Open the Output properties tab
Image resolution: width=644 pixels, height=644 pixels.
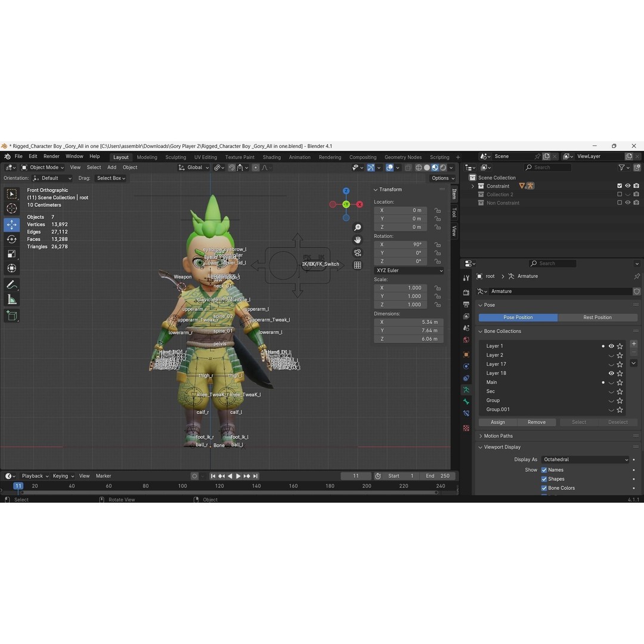tap(466, 304)
